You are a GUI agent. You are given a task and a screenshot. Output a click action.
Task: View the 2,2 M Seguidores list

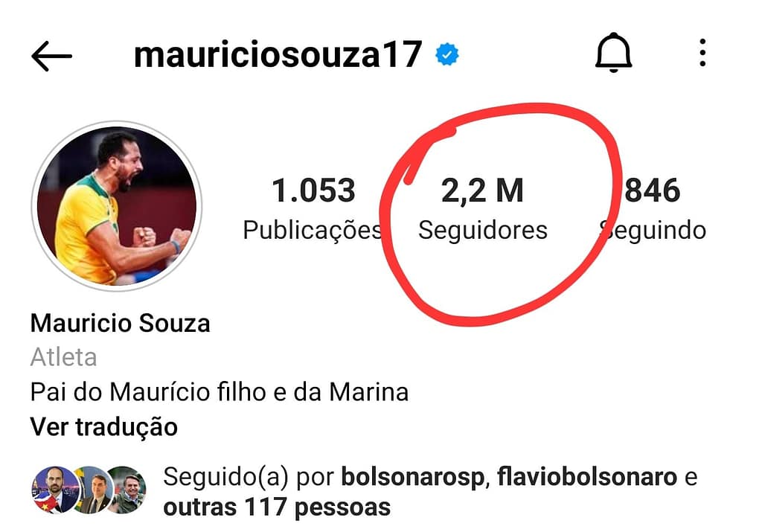482,208
